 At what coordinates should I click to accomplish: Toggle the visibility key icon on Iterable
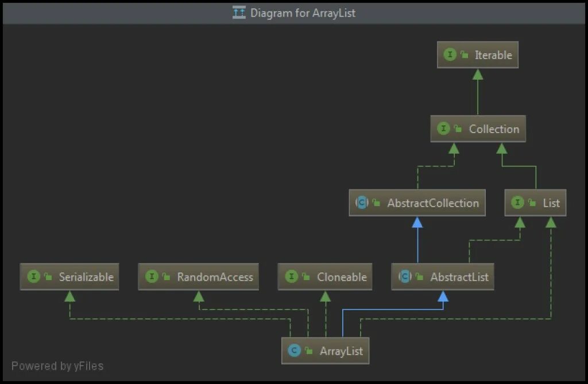pyautogui.click(x=464, y=55)
